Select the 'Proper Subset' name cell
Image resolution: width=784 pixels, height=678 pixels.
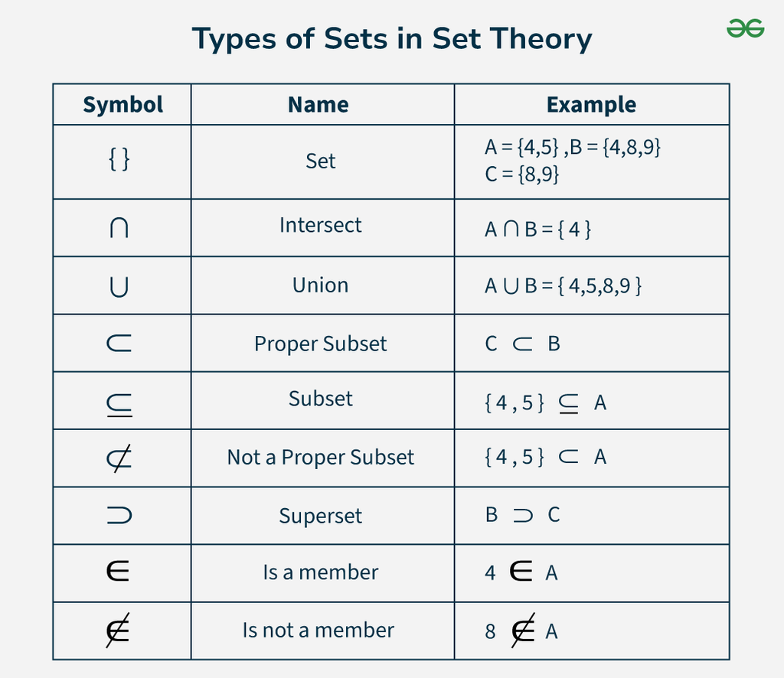tap(321, 344)
